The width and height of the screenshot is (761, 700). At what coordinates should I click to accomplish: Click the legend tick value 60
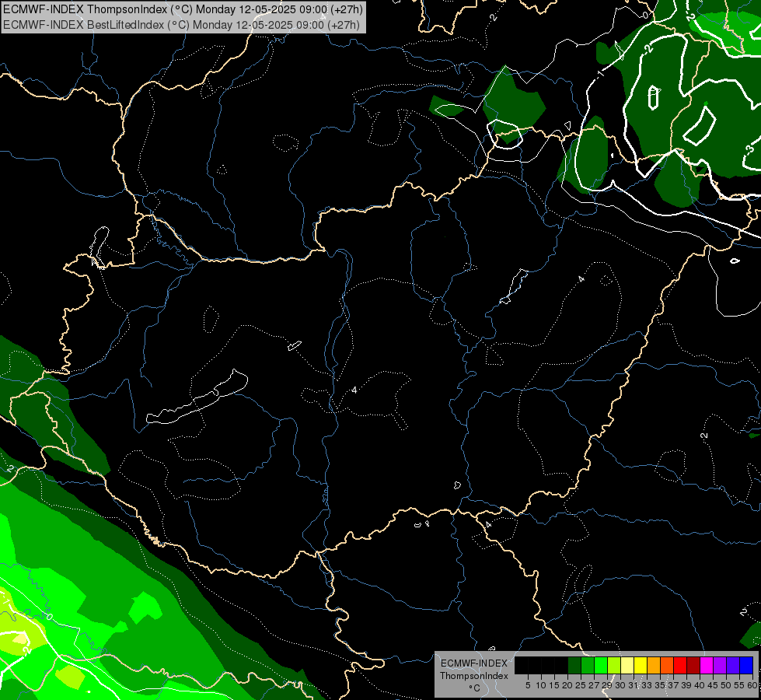point(752,685)
